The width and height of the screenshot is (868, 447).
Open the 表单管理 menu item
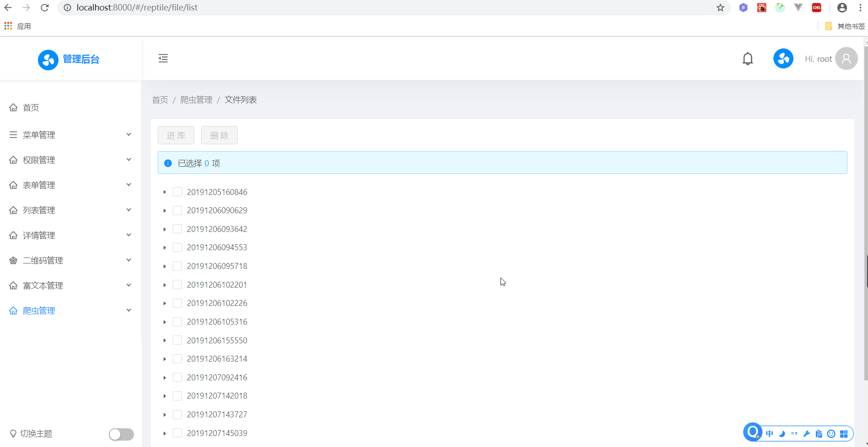[x=71, y=185]
